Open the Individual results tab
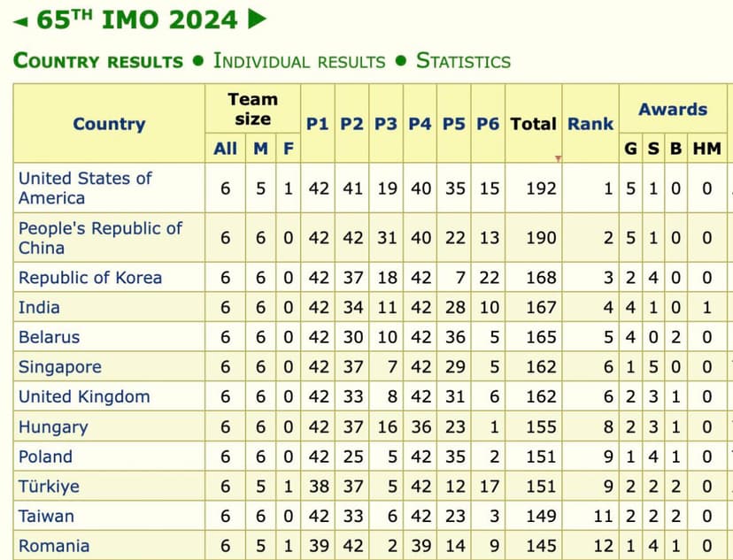 (299, 61)
